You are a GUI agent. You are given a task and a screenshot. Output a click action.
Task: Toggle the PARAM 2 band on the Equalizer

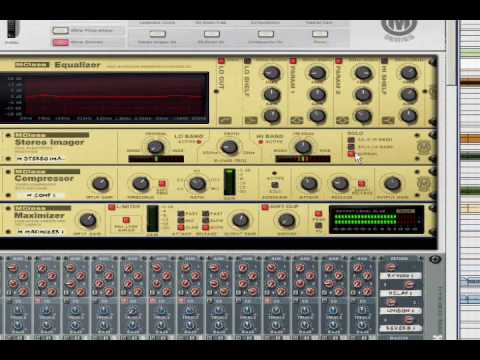click(339, 61)
